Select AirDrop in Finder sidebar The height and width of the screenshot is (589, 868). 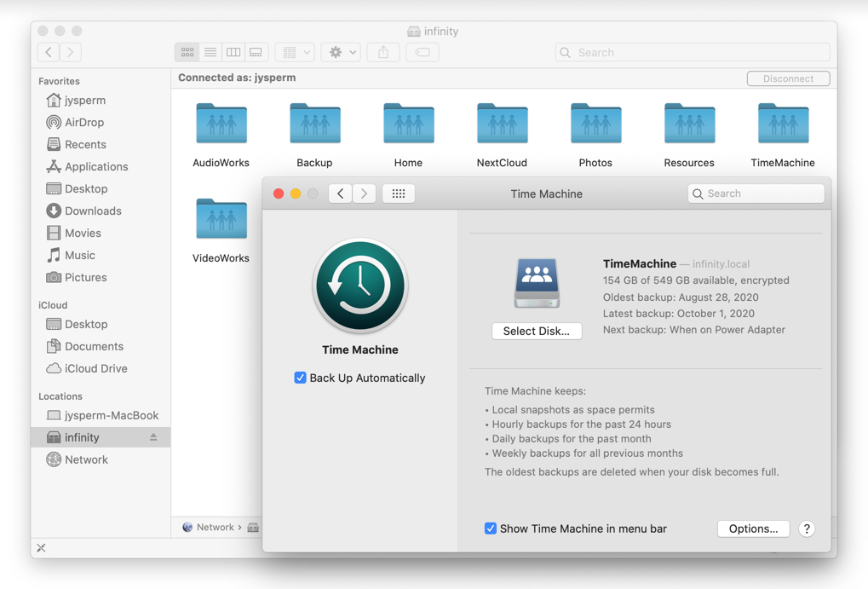coord(83,122)
